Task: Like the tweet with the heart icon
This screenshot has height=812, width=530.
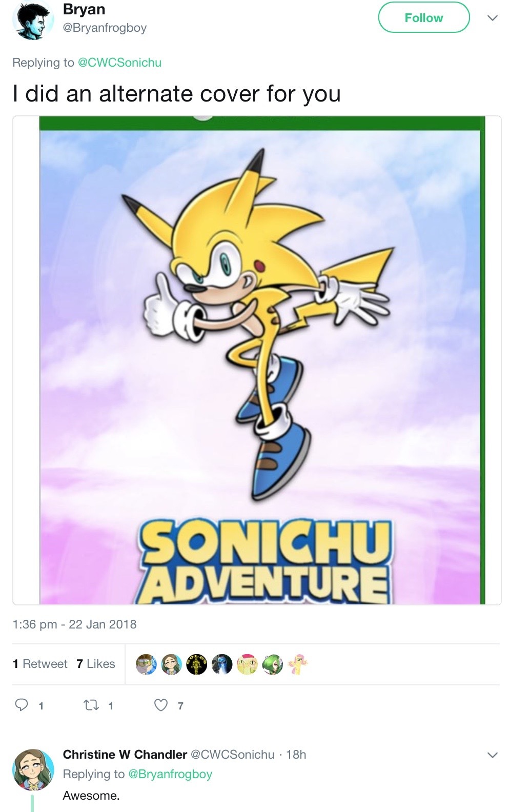Action: [x=161, y=705]
